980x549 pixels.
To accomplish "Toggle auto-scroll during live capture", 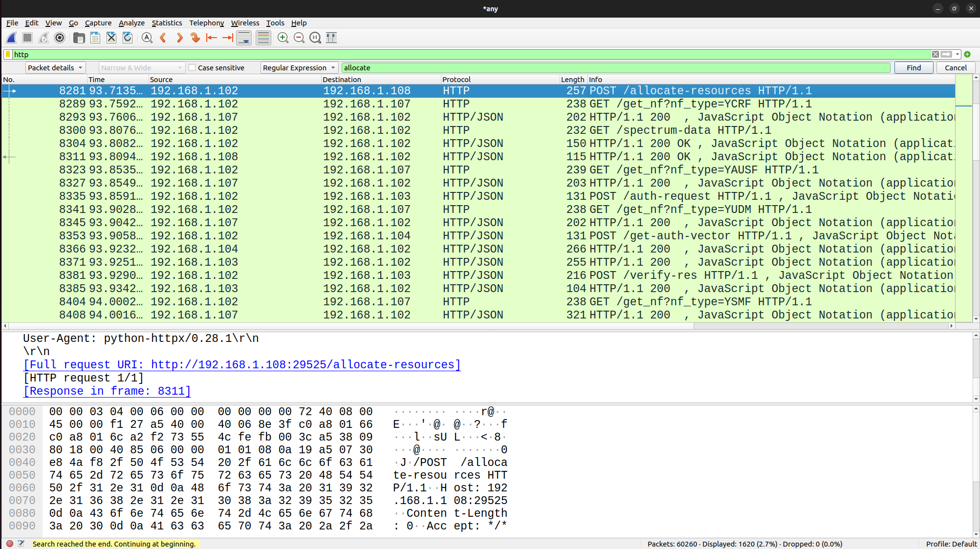I will click(x=244, y=38).
